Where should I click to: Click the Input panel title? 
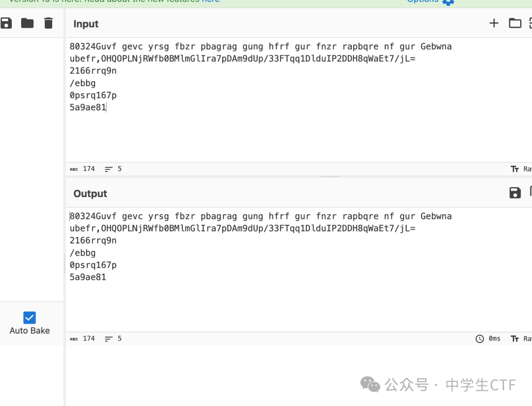pyautogui.click(x=86, y=24)
